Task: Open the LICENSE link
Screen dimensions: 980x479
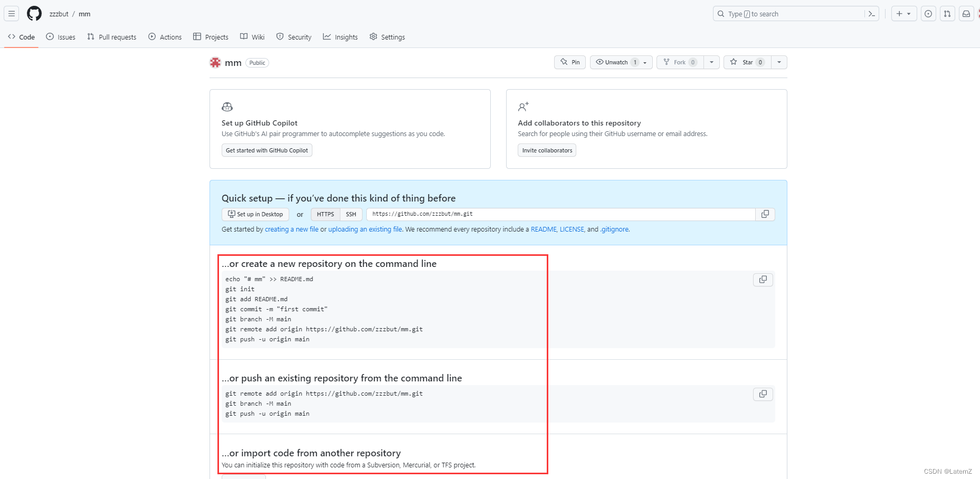Action: pos(572,229)
